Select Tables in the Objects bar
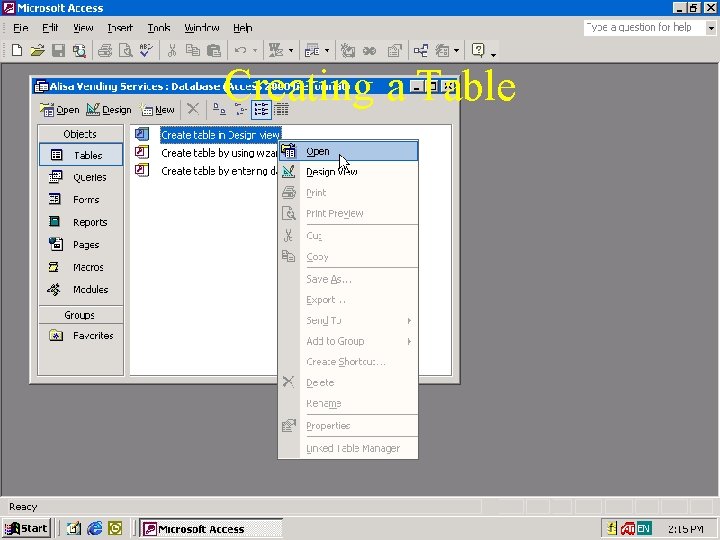The height and width of the screenshot is (540, 720). (81, 155)
